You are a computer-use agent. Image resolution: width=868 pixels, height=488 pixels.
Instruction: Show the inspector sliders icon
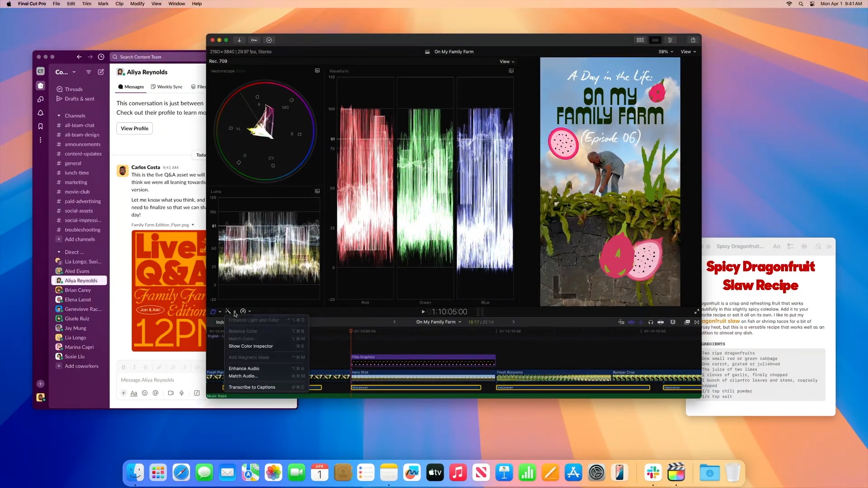pos(670,40)
